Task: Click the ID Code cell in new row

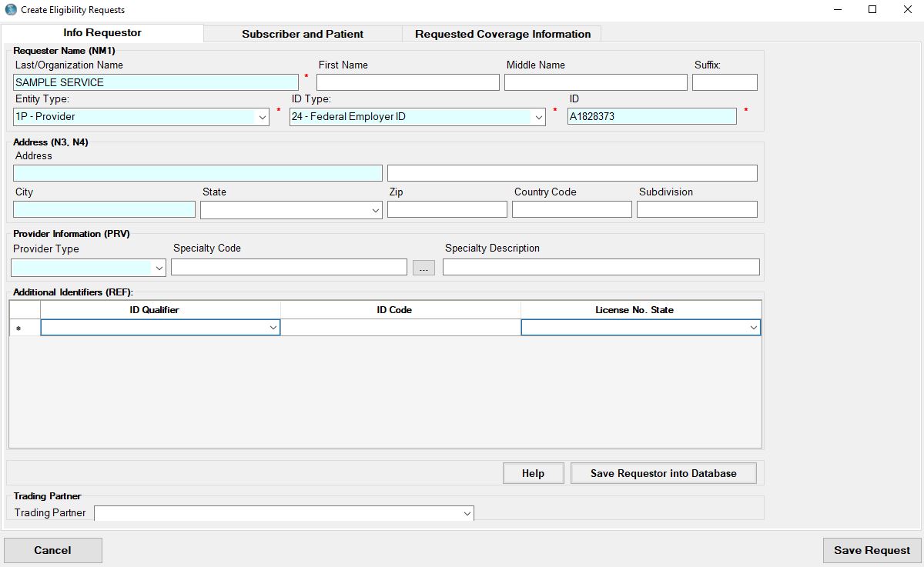Action: point(400,328)
